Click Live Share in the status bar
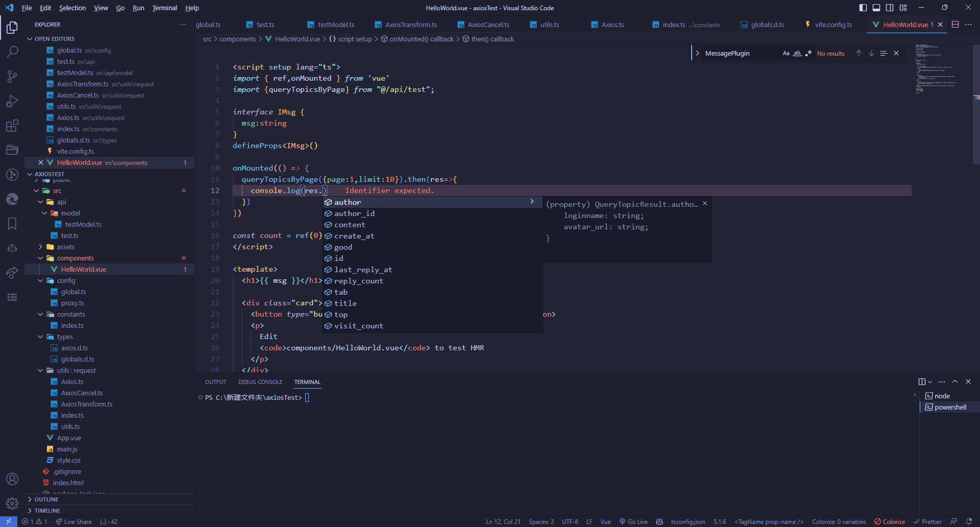Viewport: 980px width, 527px height. (x=74, y=521)
